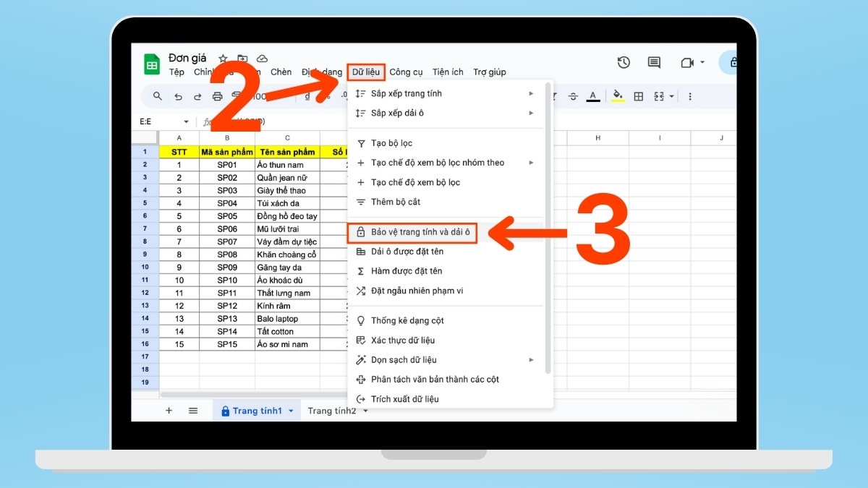Open the Dữ liệu menu
868x488 pixels.
pos(365,72)
